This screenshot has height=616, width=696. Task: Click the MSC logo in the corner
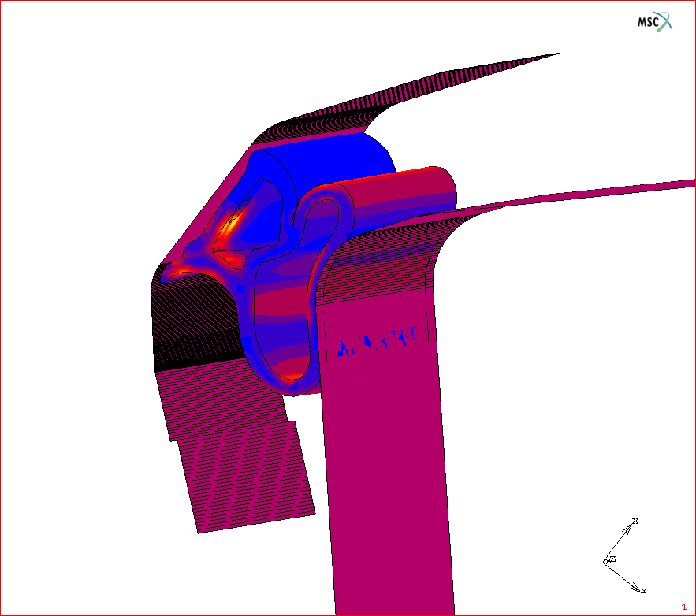coord(654,21)
